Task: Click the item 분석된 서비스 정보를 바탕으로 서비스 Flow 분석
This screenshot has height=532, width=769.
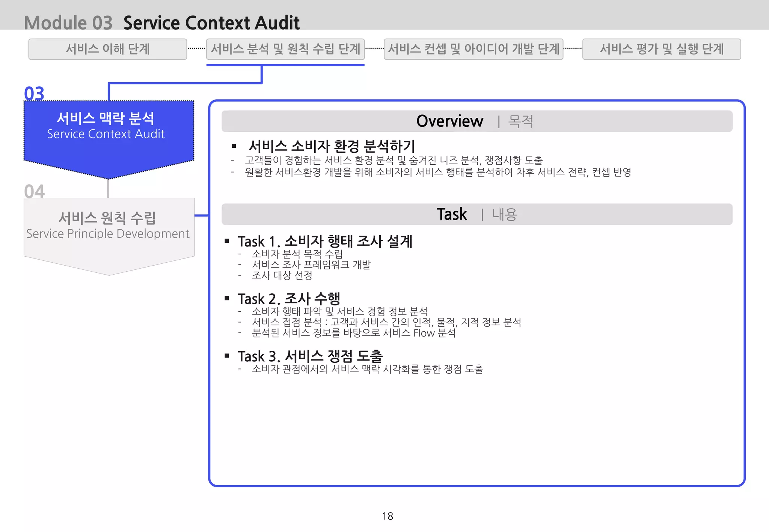Action: click(354, 333)
